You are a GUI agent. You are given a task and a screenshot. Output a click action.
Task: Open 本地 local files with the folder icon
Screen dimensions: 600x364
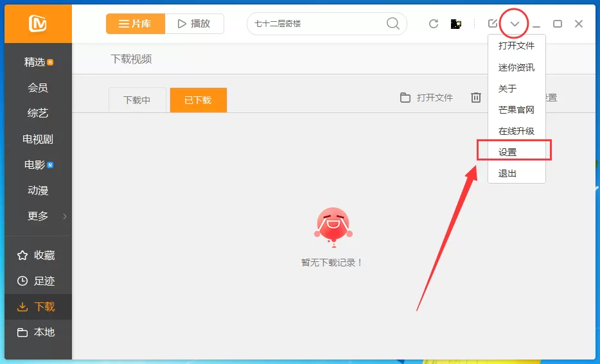click(38, 333)
